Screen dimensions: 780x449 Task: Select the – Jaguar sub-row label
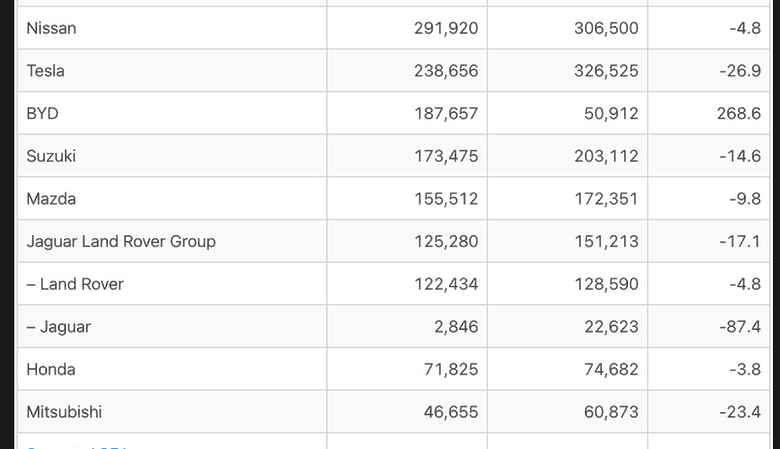pos(59,327)
